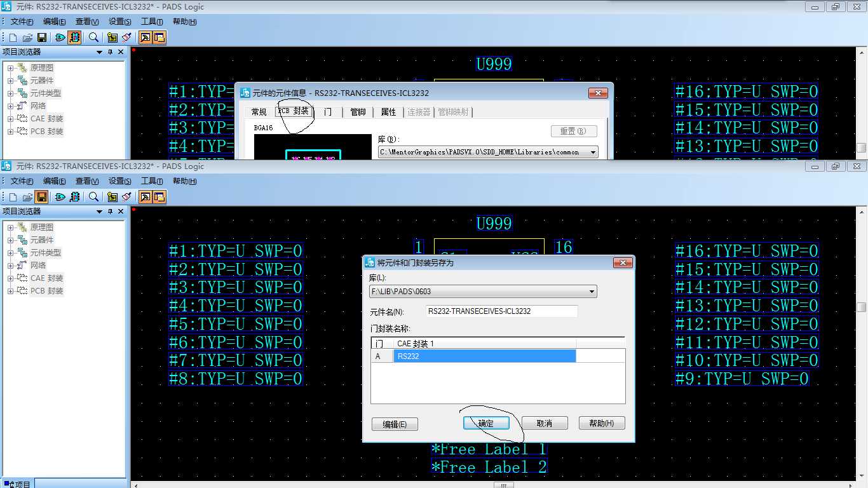This screenshot has width=868, height=488.
Task: Click CAE 封装 1 column header
Action: click(485, 344)
